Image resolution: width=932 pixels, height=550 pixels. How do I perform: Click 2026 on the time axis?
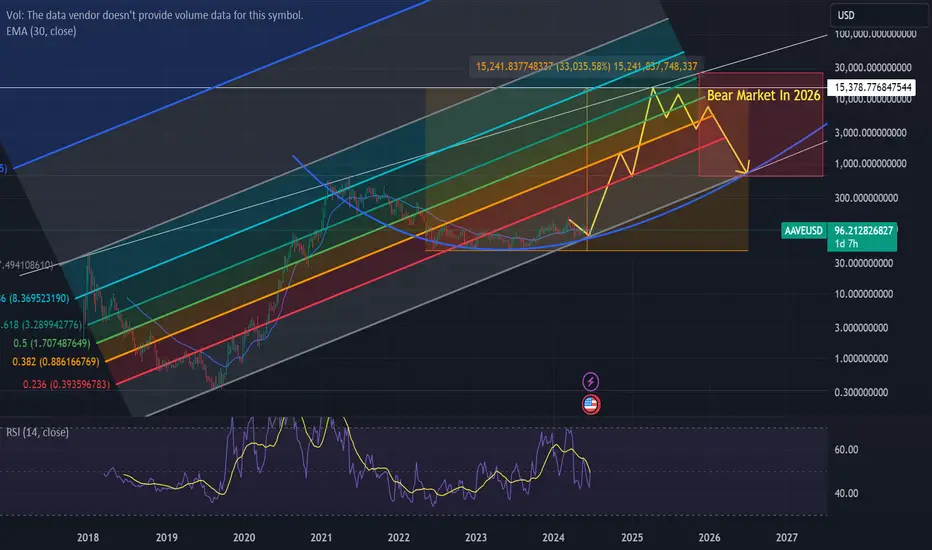[709, 538]
